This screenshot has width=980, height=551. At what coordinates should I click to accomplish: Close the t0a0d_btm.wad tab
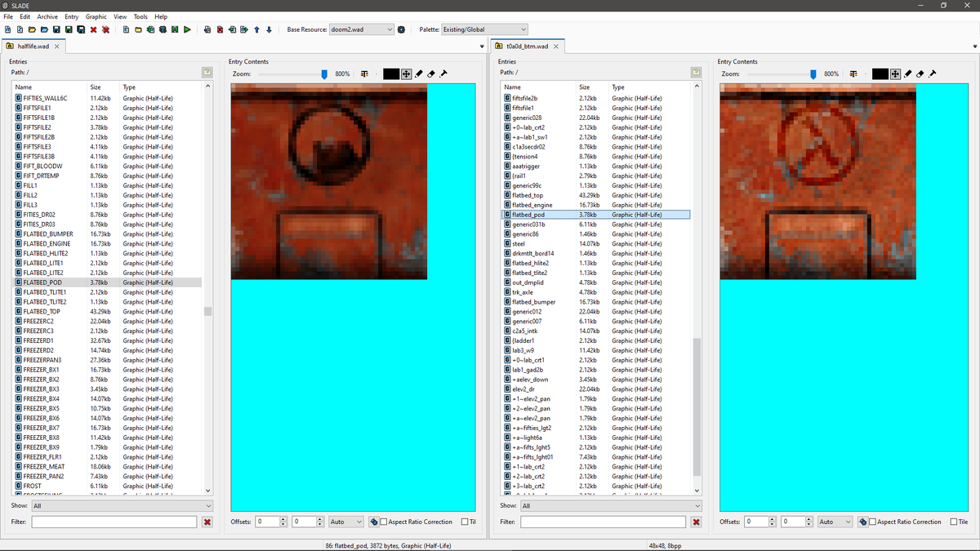pos(556,47)
